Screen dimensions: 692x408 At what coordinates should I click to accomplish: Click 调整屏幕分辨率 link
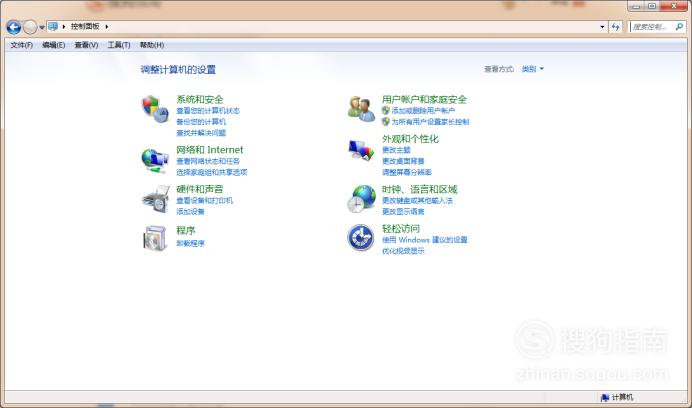[406, 172]
